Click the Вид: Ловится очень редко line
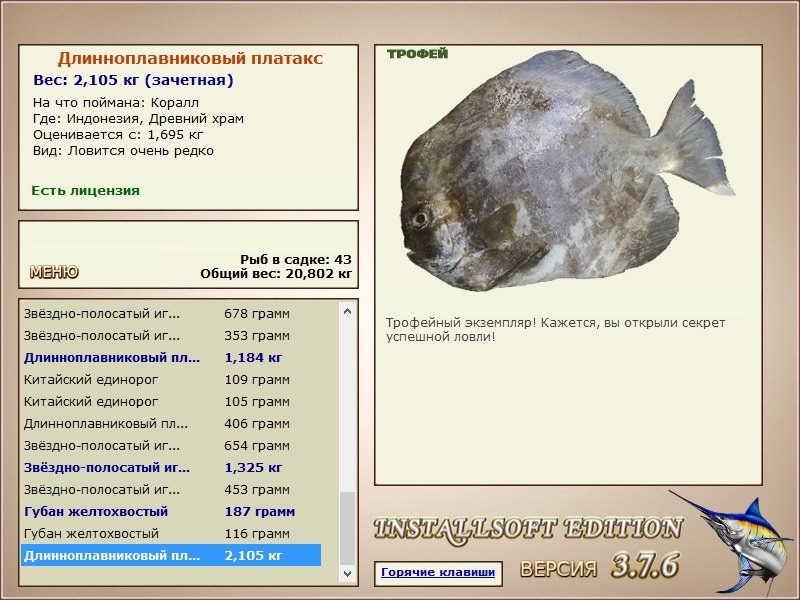Image resolution: width=800 pixels, height=600 pixels. [123, 151]
